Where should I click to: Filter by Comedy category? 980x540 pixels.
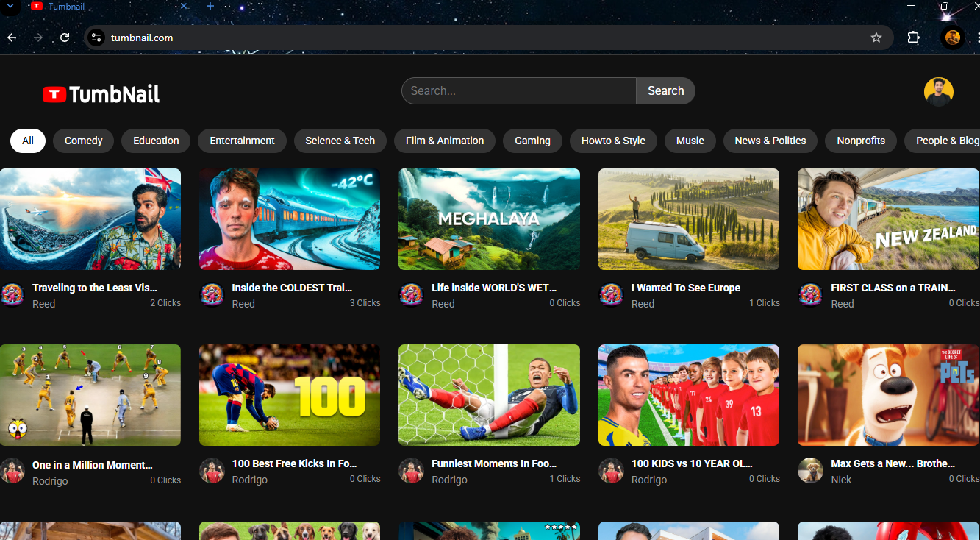83,141
